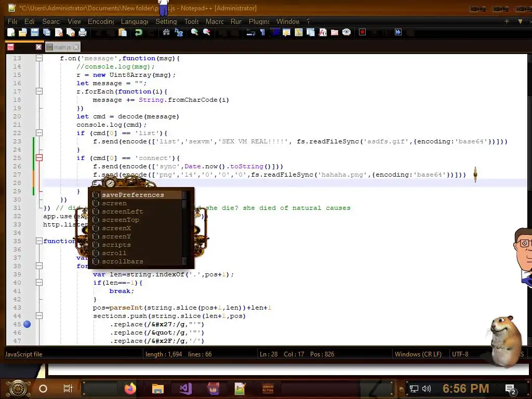Click the Windows (CR LF) status entry
This screenshot has width=532, height=399.
[418, 354]
